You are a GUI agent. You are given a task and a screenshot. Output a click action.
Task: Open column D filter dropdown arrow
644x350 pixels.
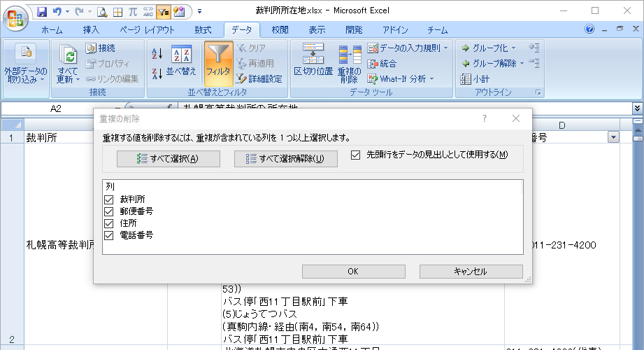pos(613,137)
